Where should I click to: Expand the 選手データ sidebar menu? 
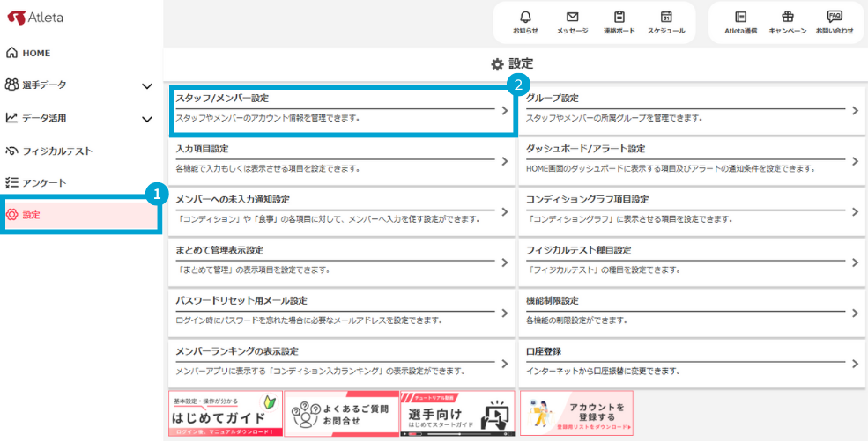point(147,85)
